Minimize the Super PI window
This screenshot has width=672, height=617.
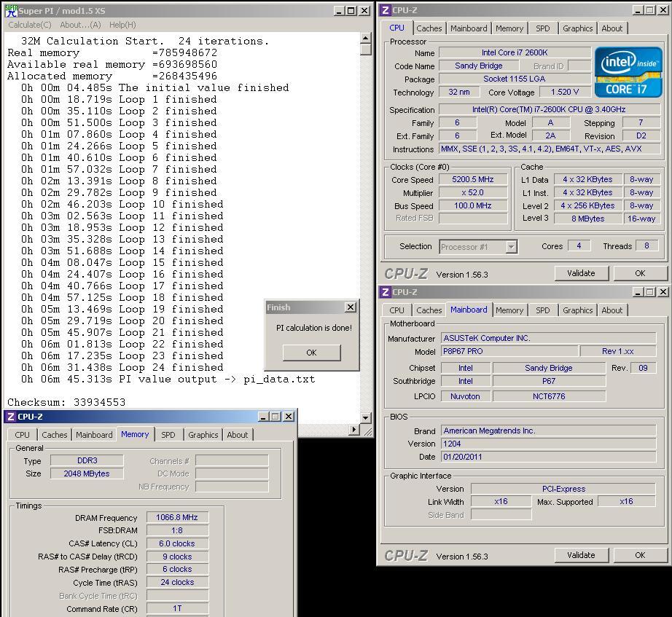[339, 11]
